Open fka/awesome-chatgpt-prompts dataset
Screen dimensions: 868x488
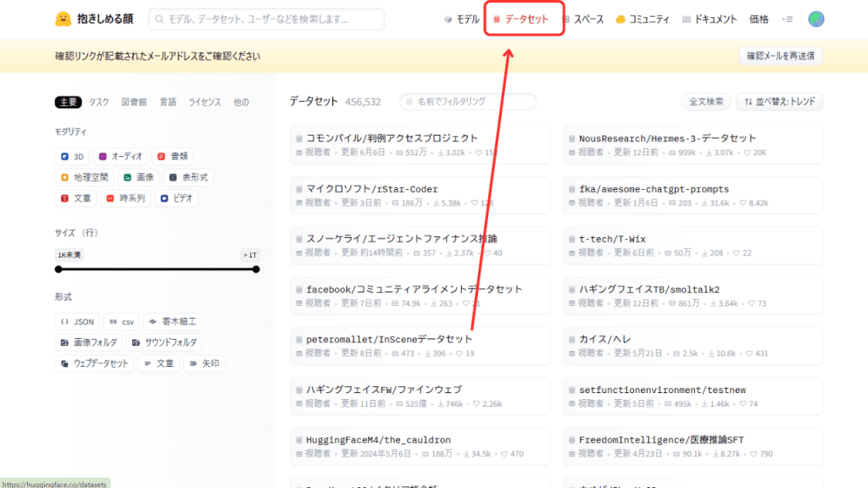pos(693,196)
